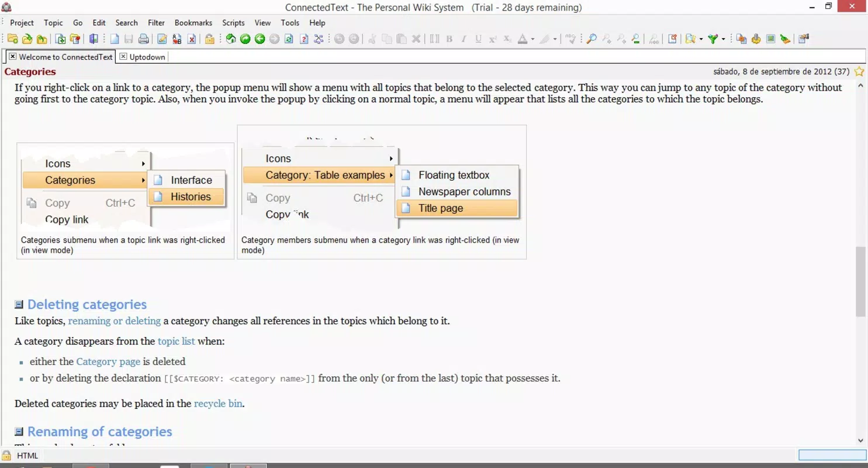Close the Uptodown tab
The height and width of the screenshot is (468, 868).
[x=123, y=57]
